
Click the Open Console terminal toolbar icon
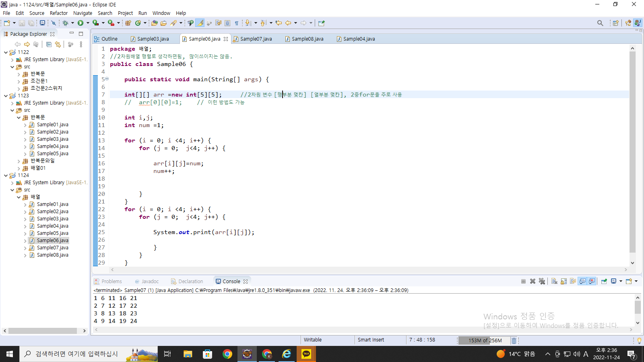[x=42, y=23]
